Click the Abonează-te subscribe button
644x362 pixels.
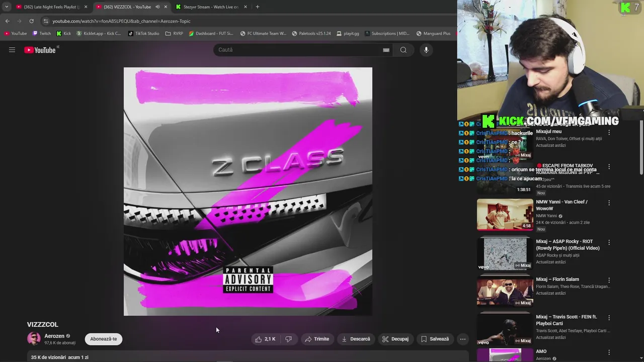tap(104, 339)
